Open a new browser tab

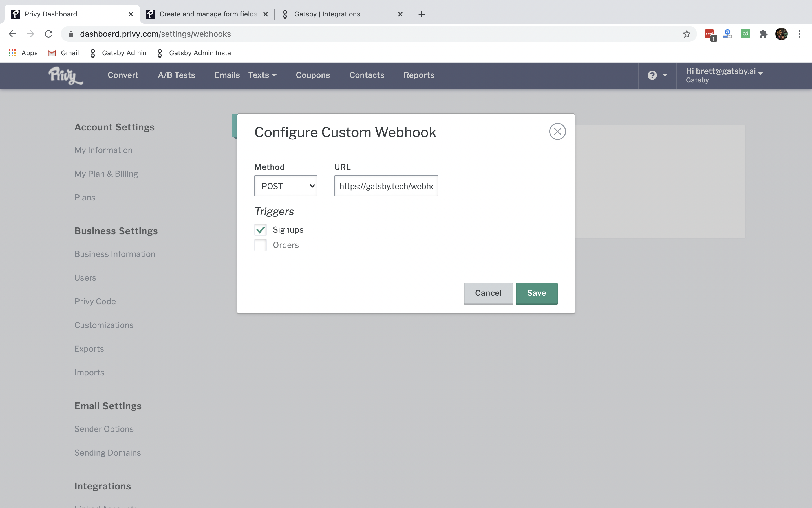pos(422,14)
